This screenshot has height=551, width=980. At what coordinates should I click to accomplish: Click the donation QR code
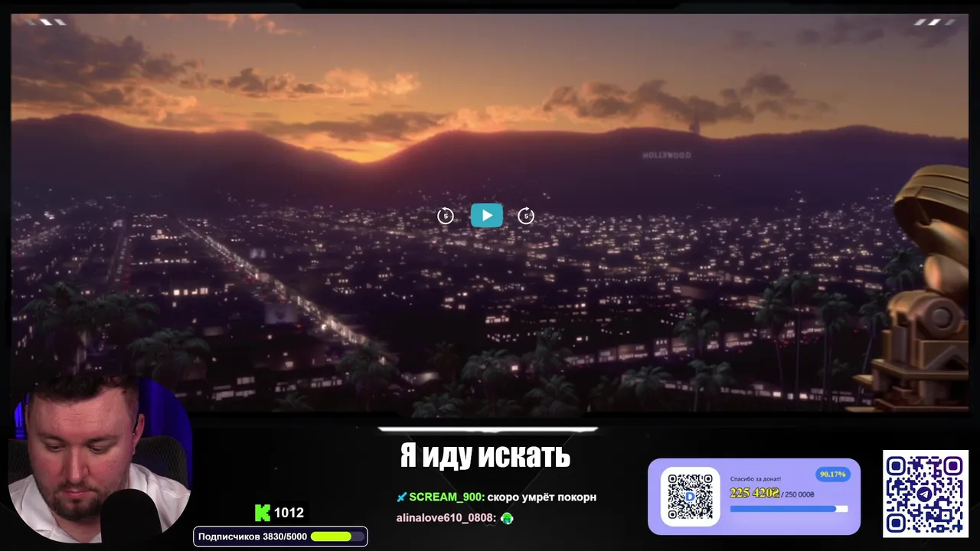pyautogui.click(x=691, y=496)
